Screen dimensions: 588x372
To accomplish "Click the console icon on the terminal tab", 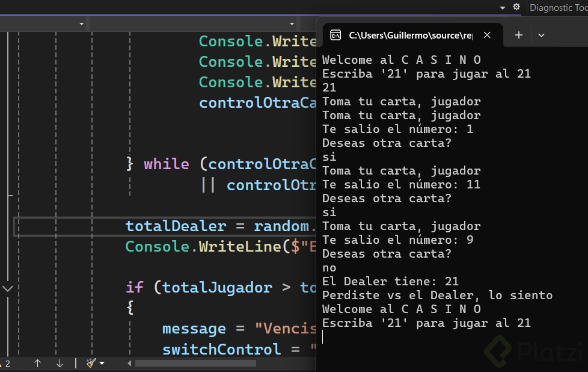I will (x=336, y=35).
